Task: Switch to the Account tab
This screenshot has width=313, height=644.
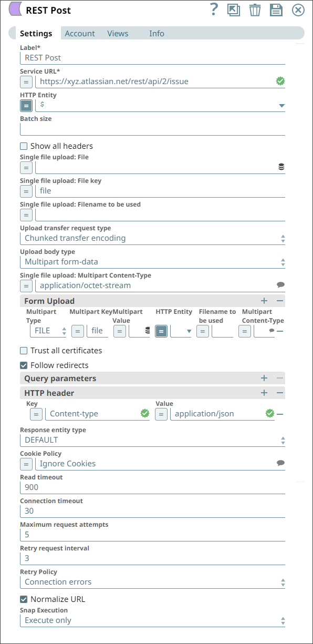Action: pyautogui.click(x=80, y=33)
